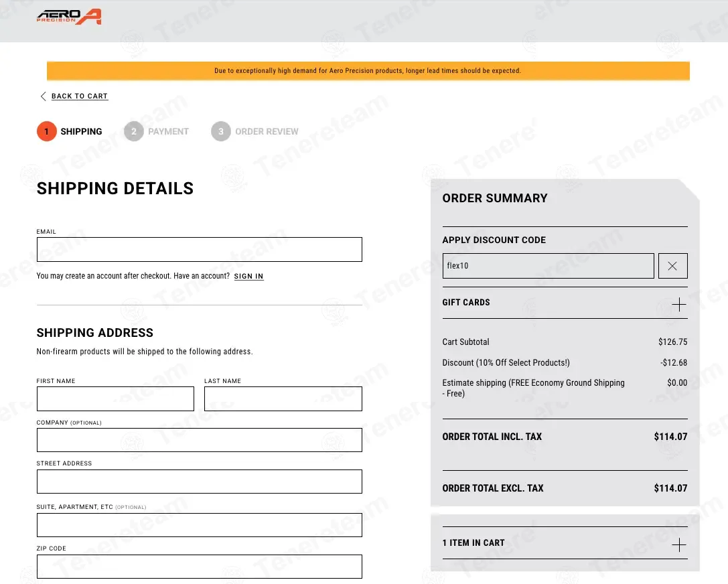Screen dimensions: 728x584
Task: Focus the Last Name field
Action: pyautogui.click(x=283, y=399)
